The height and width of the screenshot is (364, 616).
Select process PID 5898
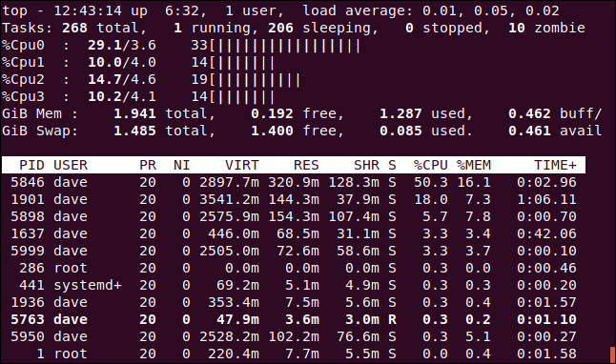tap(294, 216)
